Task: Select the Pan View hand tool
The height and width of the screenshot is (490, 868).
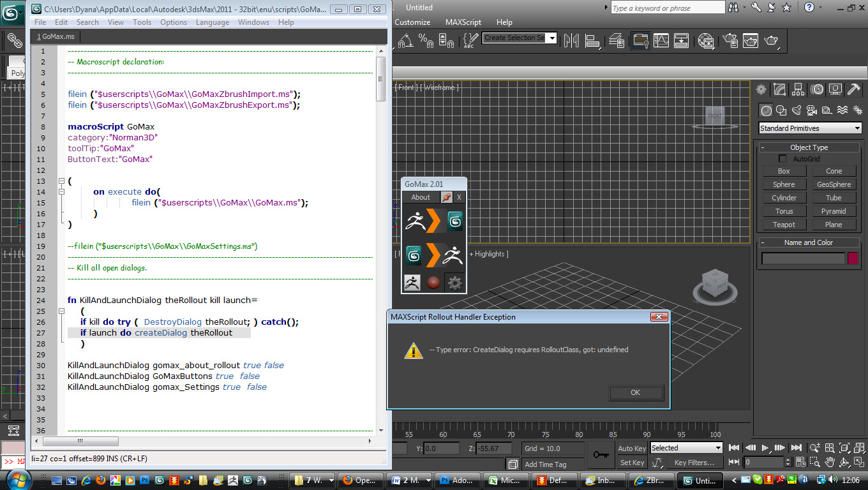Action: (x=830, y=462)
